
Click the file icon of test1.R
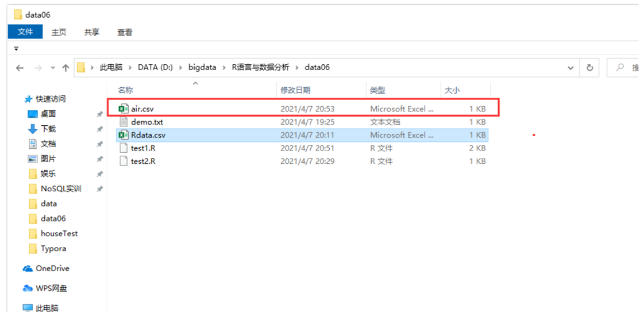(x=123, y=148)
